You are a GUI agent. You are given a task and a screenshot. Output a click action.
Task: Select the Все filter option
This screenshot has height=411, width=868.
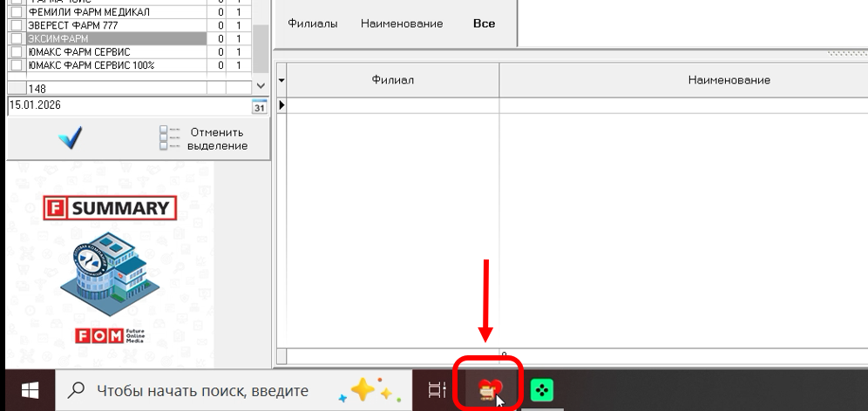pyautogui.click(x=484, y=24)
